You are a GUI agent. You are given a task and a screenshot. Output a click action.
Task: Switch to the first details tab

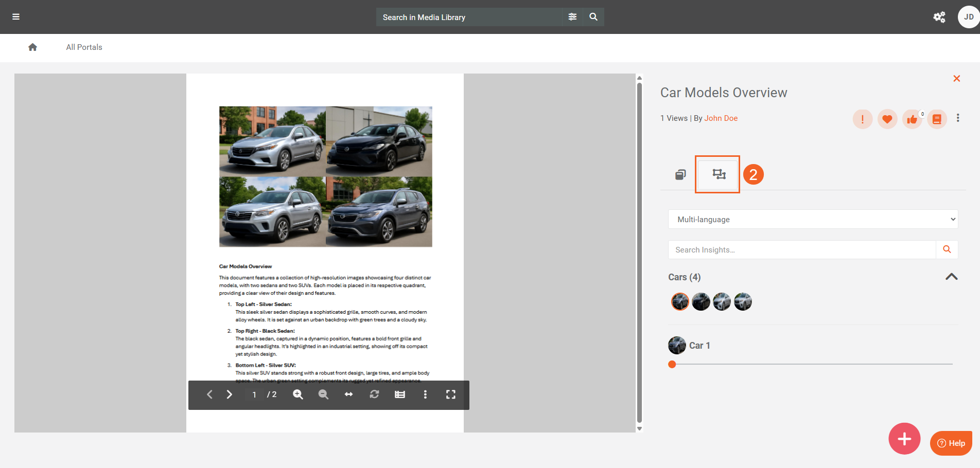click(x=680, y=175)
